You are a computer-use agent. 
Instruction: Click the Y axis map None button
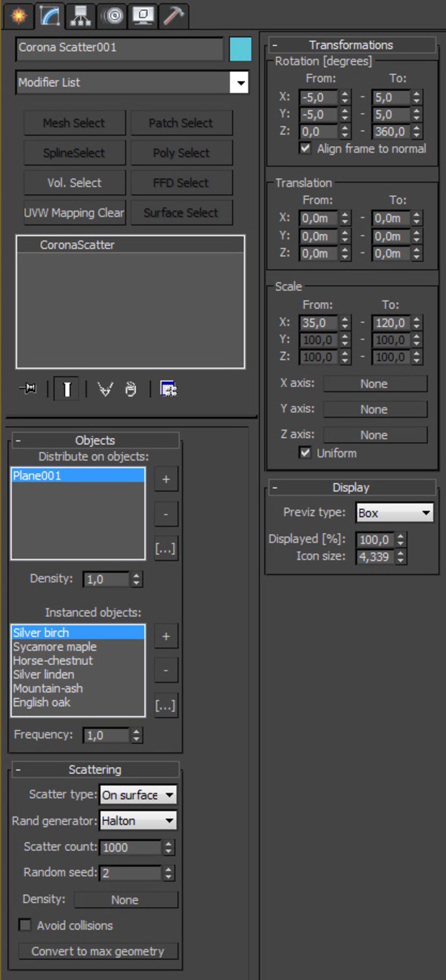(375, 409)
